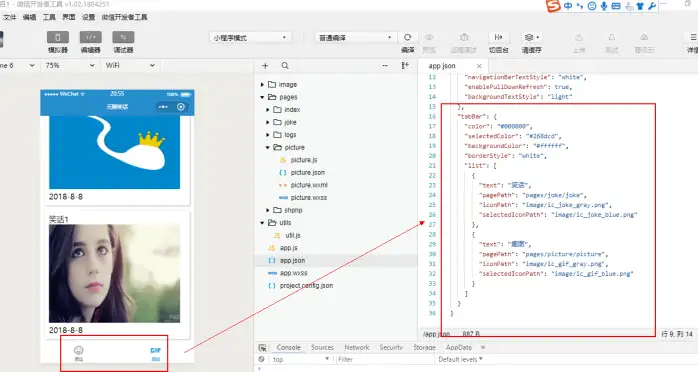Open the WiFi network dropdown
698x372 pixels.
130,65
